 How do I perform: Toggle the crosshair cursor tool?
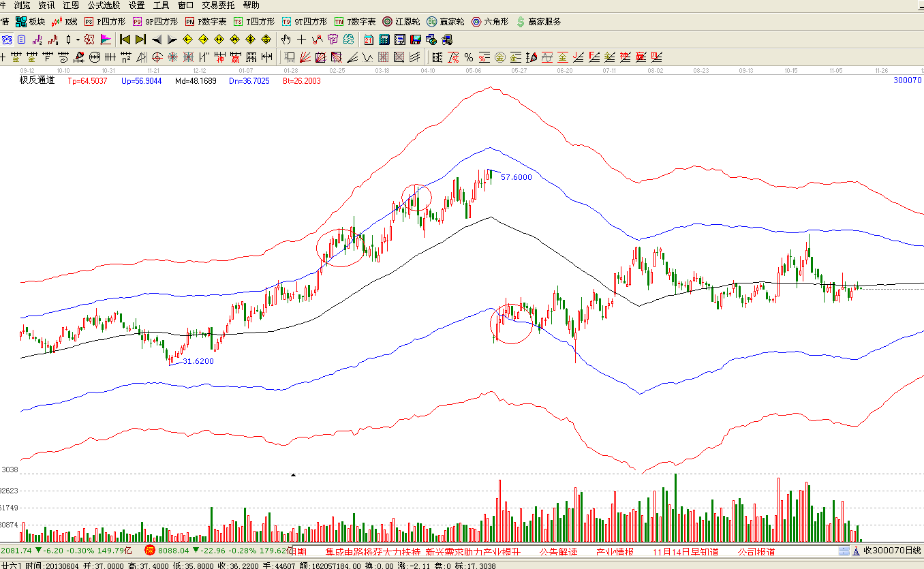click(301, 40)
